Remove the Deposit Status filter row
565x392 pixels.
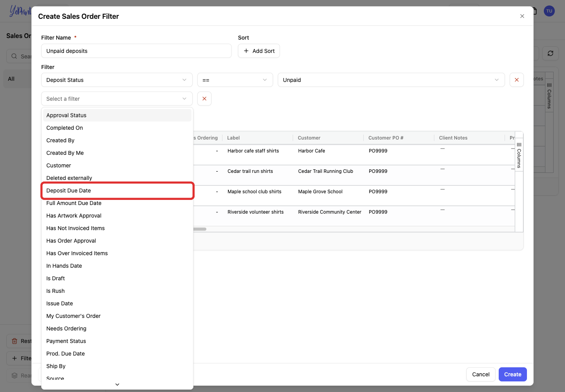517,80
